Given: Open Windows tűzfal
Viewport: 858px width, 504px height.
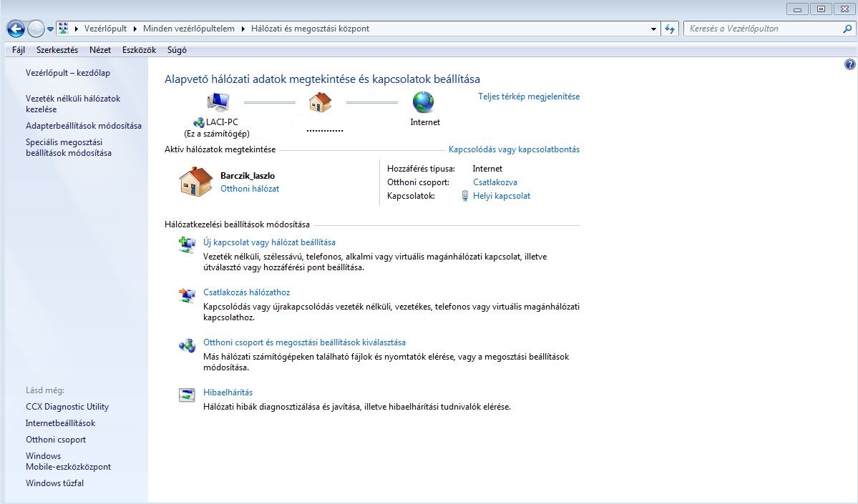Looking at the screenshot, I should coord(54,483).
